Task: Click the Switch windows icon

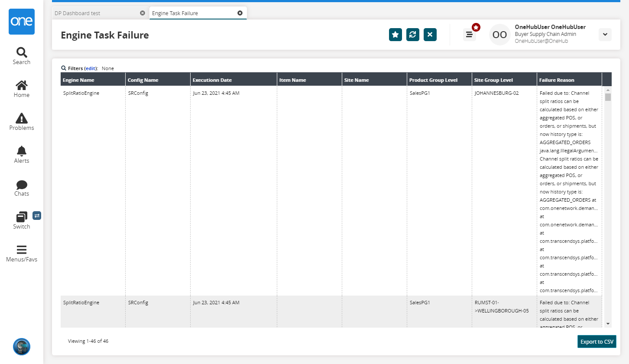Action: [22, 220]
